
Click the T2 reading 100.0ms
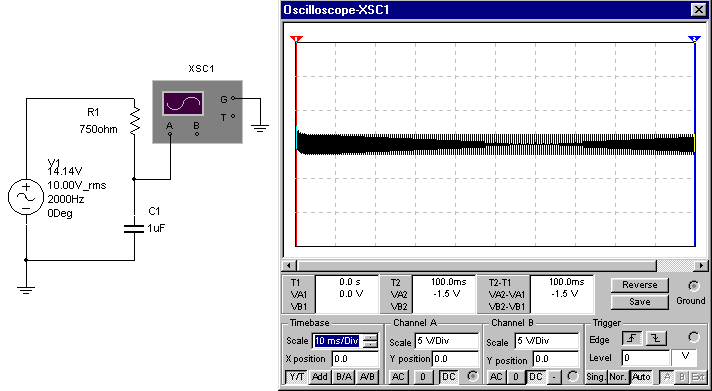coord(449,282)
